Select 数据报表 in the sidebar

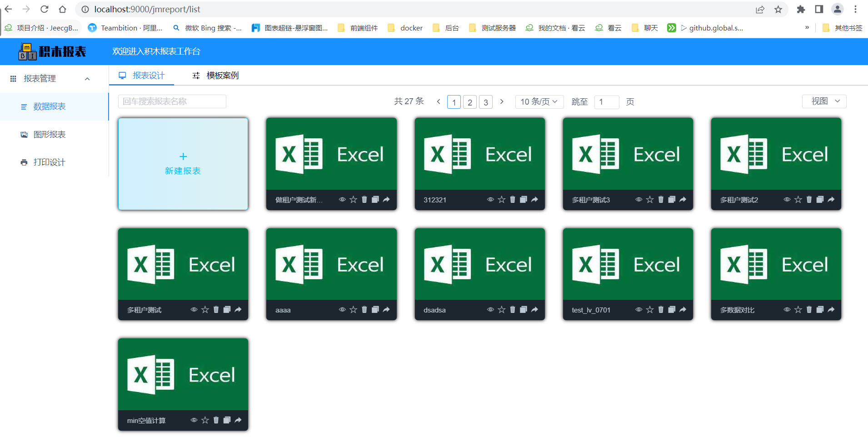(54, 106)
